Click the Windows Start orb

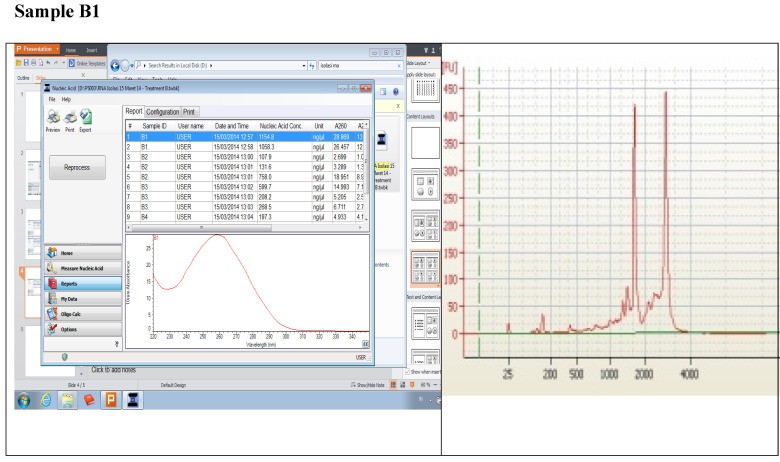pyautogui.click(x=23, y=400)
